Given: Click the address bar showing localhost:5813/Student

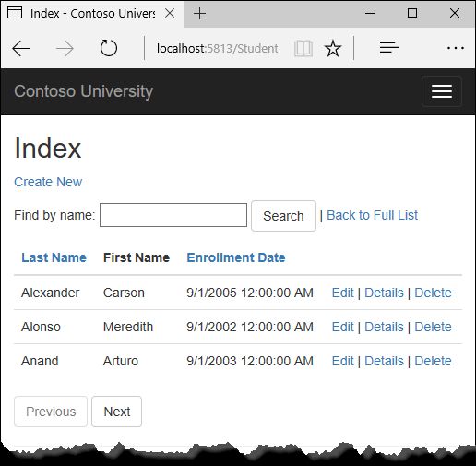Looking at the screenshot, I should 218,49.
